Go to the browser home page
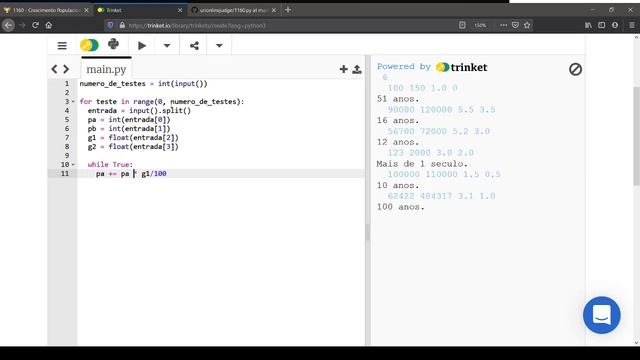This screenshot has height=360, width=640. pyautogui.click(x=49, y=25)
